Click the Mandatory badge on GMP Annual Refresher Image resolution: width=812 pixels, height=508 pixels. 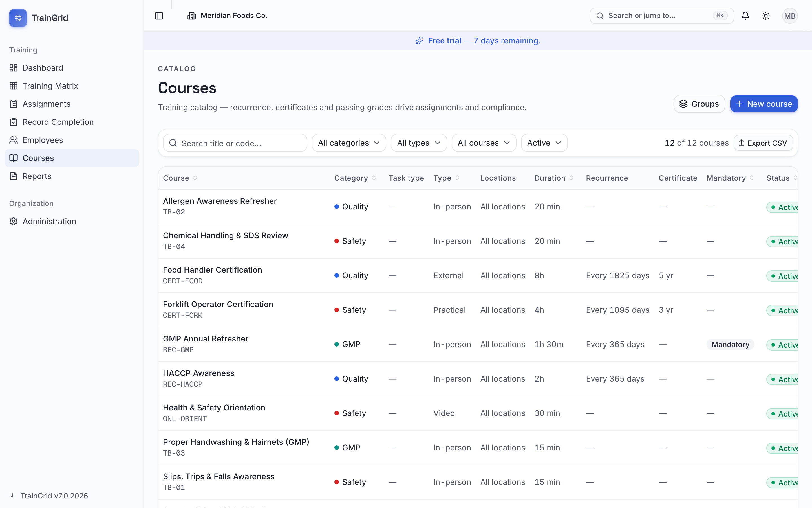tap(730, 344)
